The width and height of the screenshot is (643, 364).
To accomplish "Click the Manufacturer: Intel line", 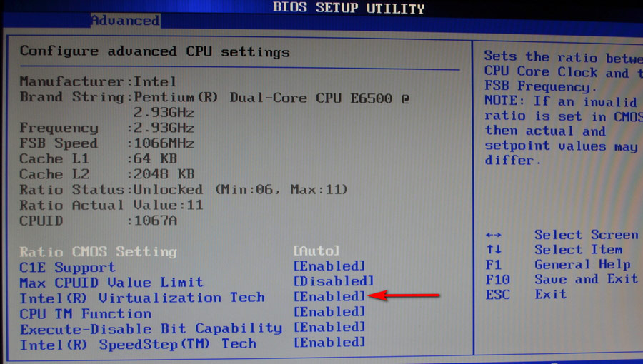I will click(x=98, y=81).
